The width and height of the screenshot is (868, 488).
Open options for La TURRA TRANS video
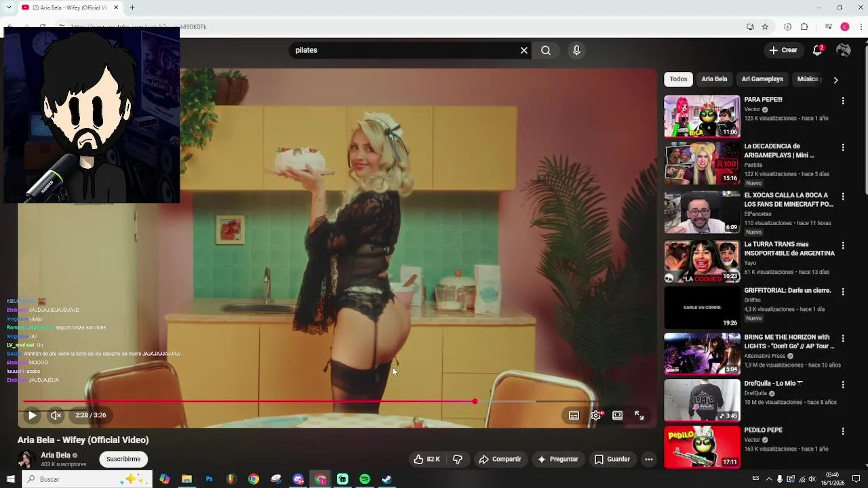843,245
